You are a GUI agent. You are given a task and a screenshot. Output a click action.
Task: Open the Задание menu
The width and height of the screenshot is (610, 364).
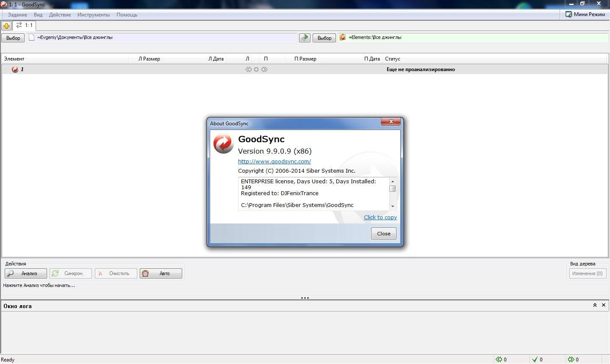[x=17, y=15]
